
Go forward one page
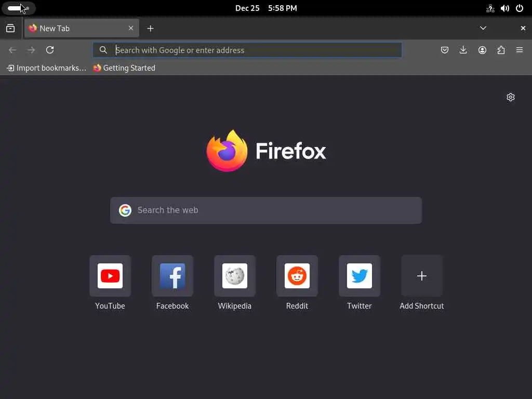pyautogui.click(x=31, y=50)
